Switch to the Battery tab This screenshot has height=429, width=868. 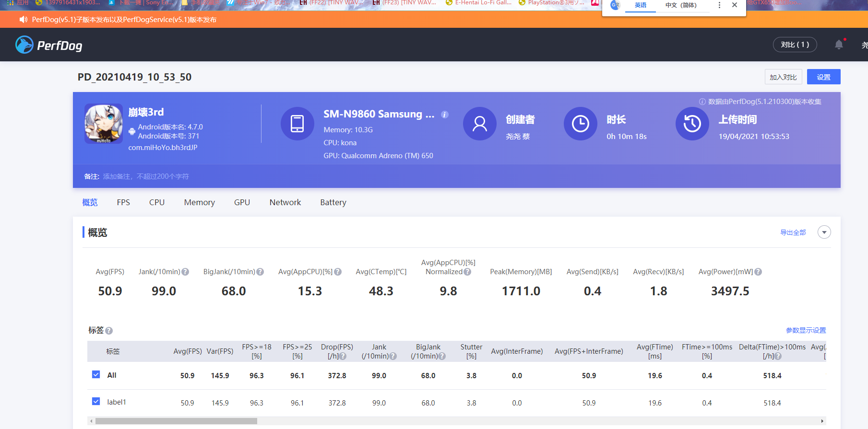[333, 202]
